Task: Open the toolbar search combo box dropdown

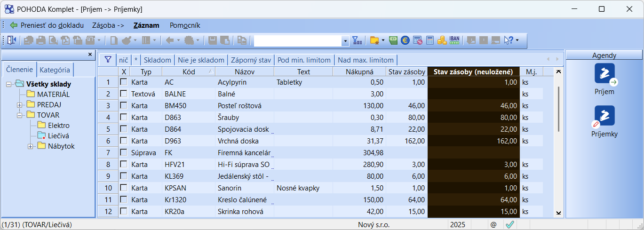Action: click(346, 41)
